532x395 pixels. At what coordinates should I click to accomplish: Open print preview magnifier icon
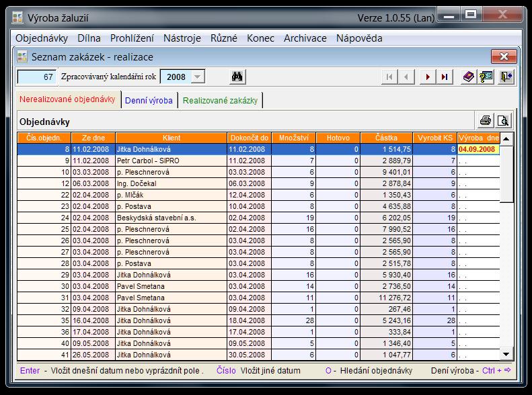503,121
